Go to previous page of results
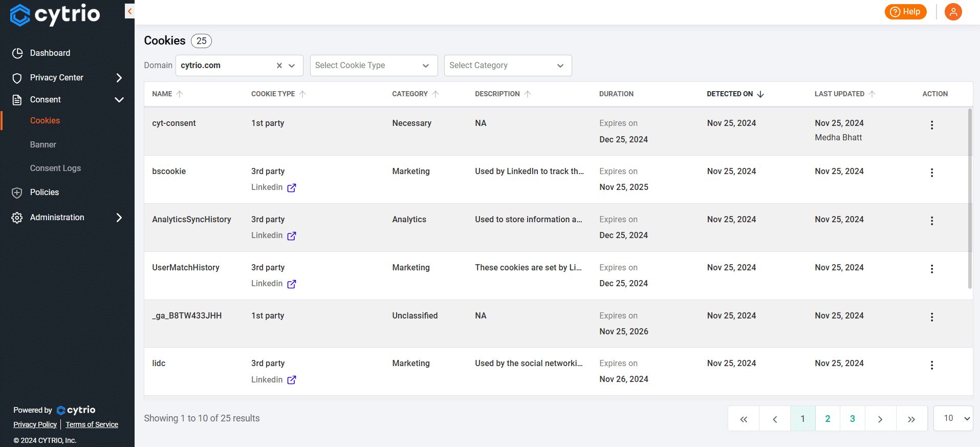 pos(775,419)
